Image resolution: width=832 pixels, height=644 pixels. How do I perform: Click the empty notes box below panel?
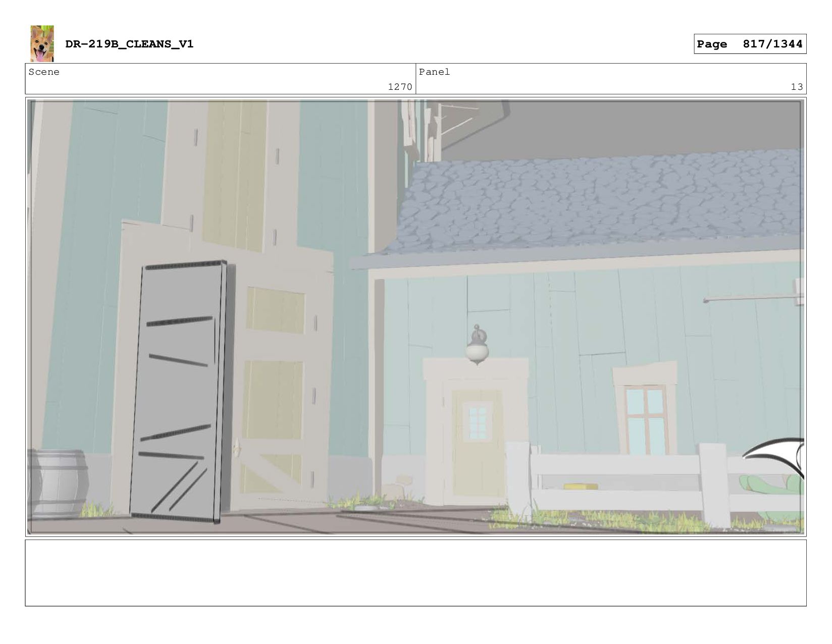pos(415,573)
